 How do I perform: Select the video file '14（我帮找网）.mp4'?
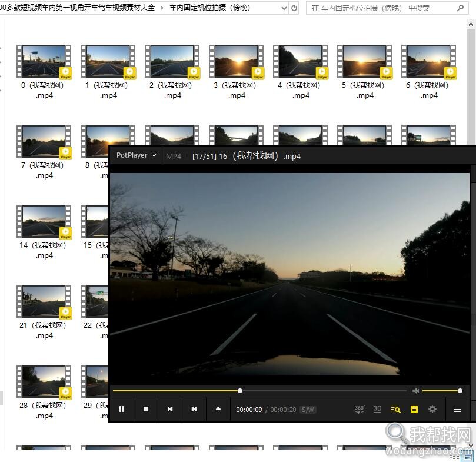click(x=44, y=232)
